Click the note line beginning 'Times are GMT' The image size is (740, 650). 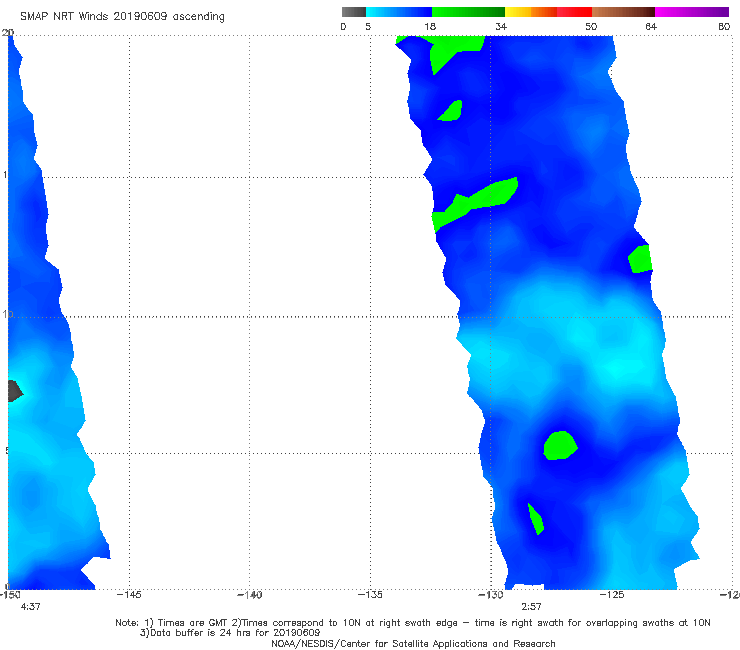pos(412,623)
